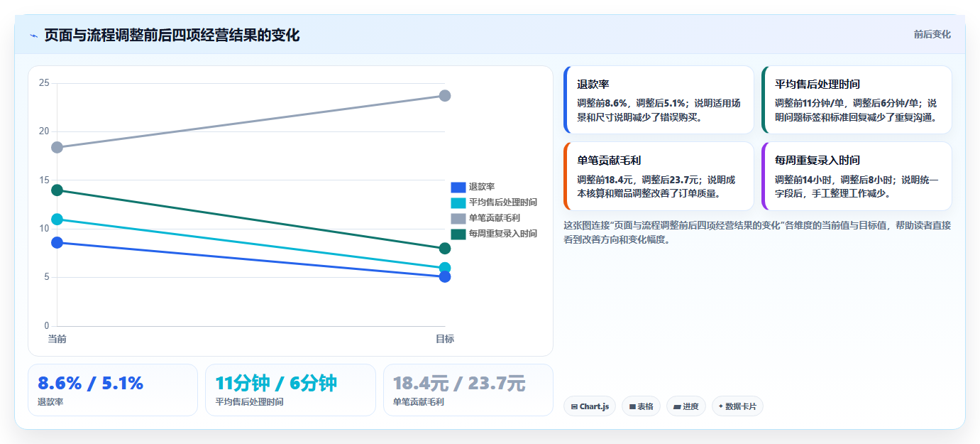Select the 退款率 point at 目标
Image resolution: width=980 pixels, height=444 pixels.
click(445, 276)
